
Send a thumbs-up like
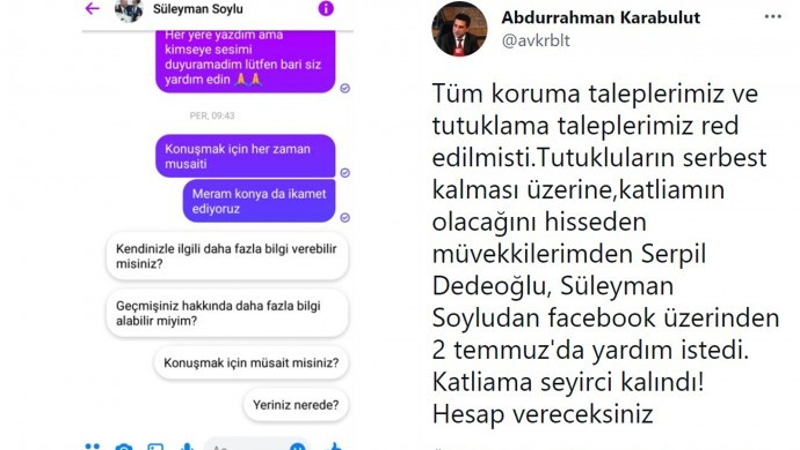(x=335, y=447)
